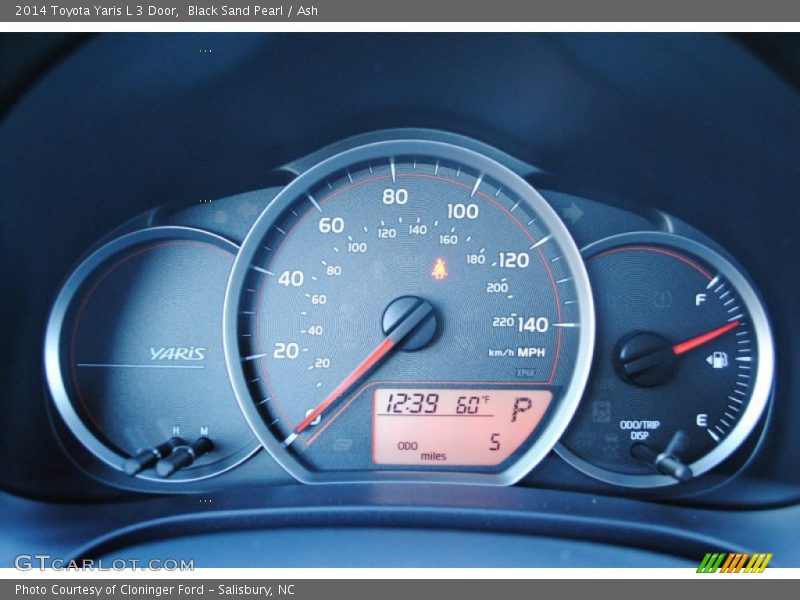Click the small 80 km/h numeral

334,270
